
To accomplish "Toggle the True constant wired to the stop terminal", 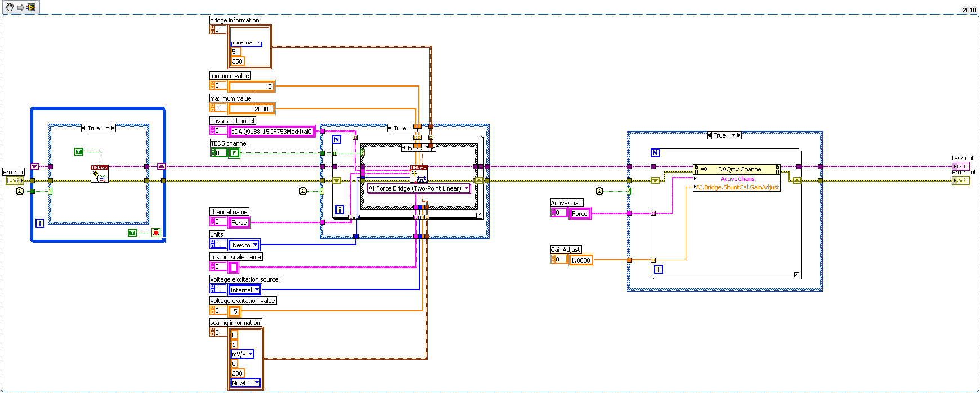I will pyautogui.click(x=132, y=233).
